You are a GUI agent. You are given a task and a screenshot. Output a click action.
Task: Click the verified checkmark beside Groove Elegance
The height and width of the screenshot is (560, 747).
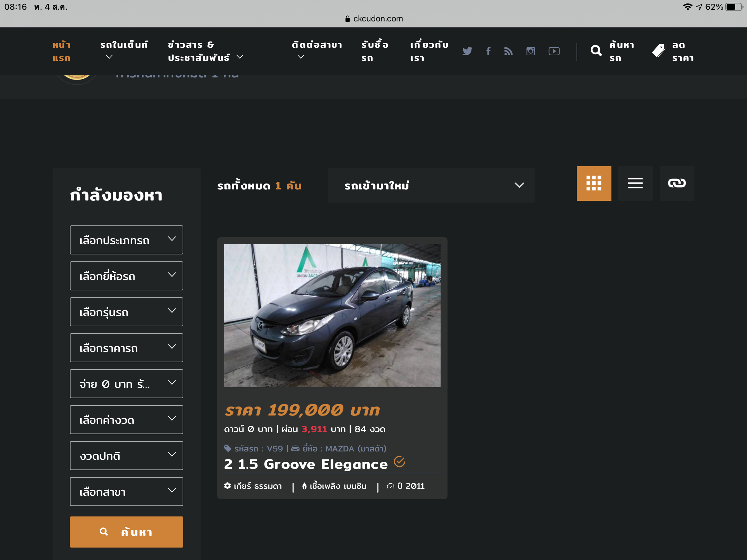pyautogui.click(x=399, y=461)
